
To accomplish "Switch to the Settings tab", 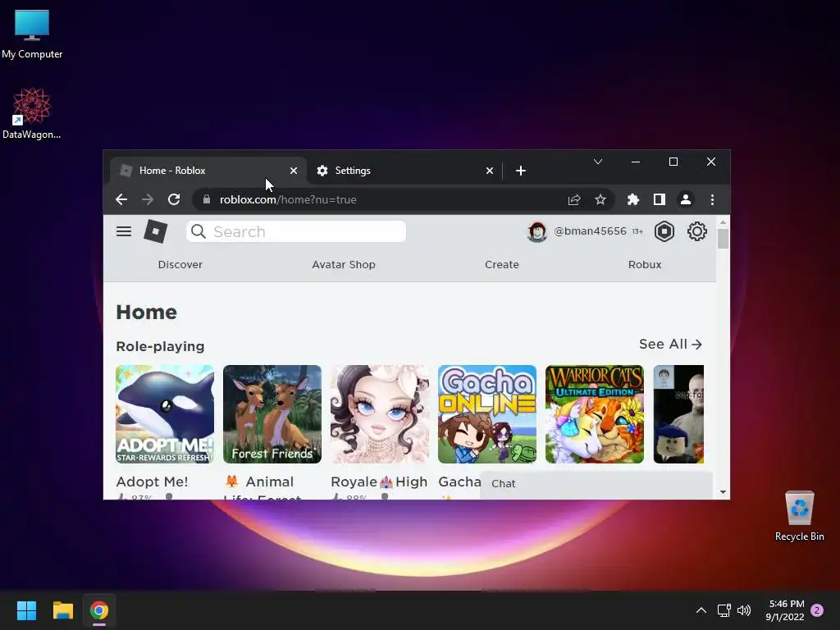I will [x=404, y=171].
